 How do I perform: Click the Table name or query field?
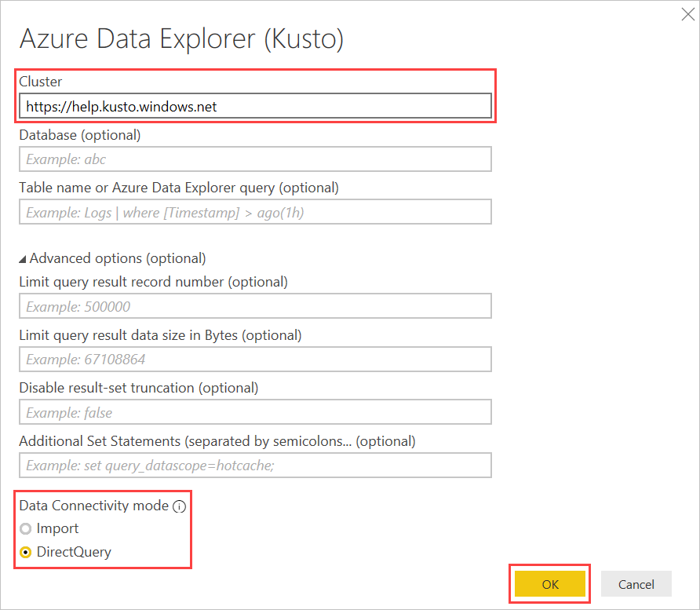255,212
